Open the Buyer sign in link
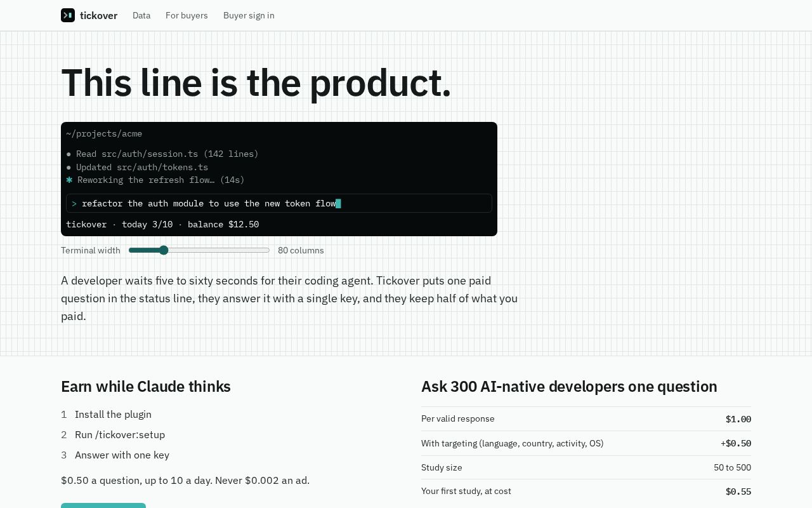This screenshot has width=812, height=508. pos(249,15)
